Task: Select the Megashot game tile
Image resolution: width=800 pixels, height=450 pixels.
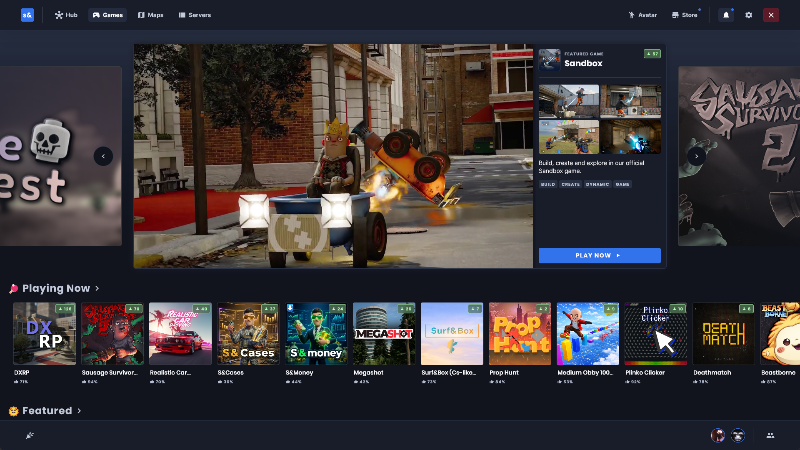Action: [x=384, y=334]
